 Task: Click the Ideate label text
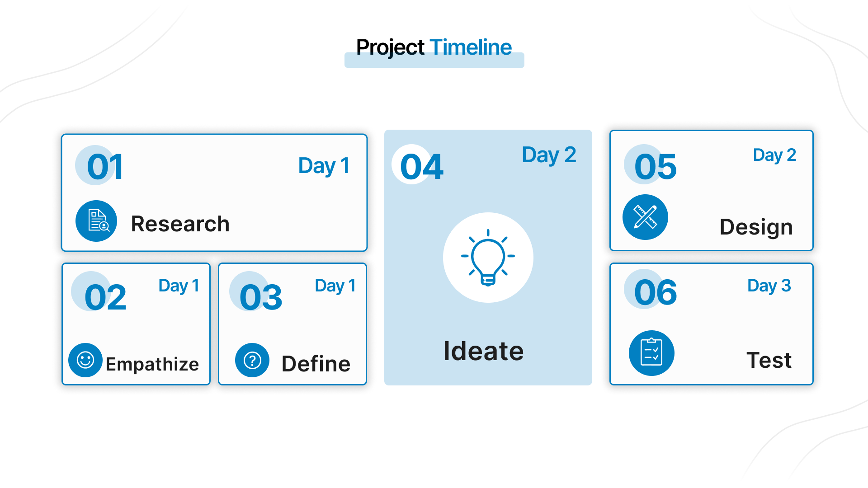484,351
